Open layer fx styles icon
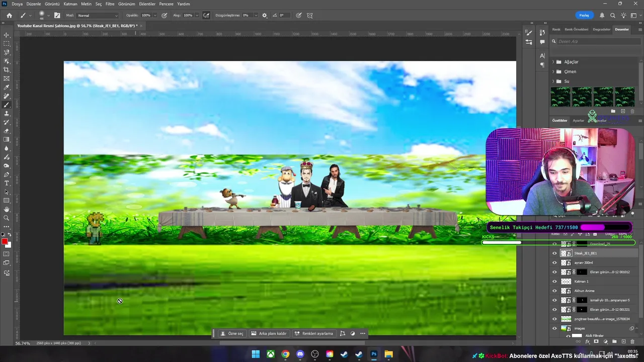The image size is (644, 362). (x=587, y=342)
